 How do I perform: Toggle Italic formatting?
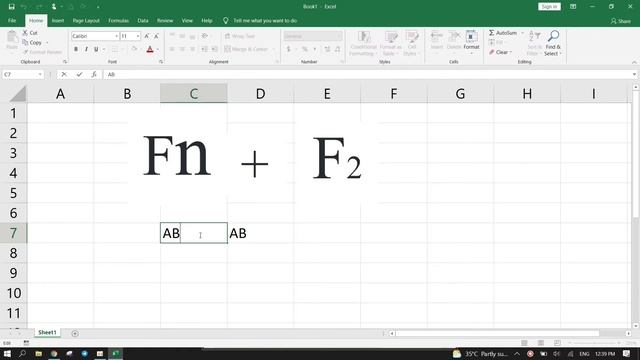click(x=86, y=49)
